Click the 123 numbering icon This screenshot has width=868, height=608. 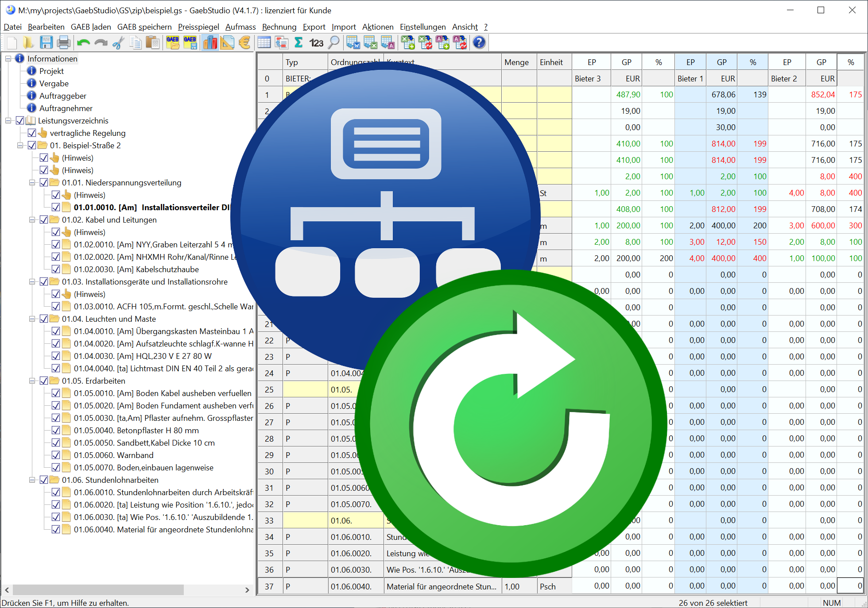pyautogui.click(x=316, y=43)
